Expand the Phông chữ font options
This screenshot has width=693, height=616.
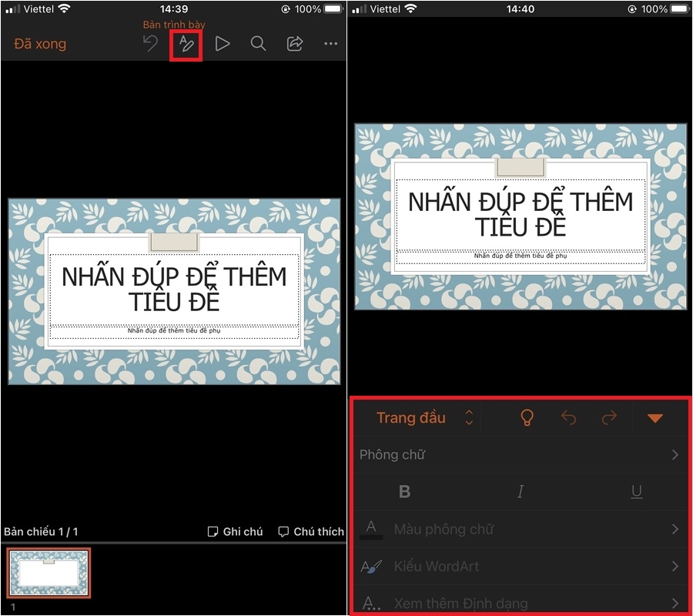521,454
